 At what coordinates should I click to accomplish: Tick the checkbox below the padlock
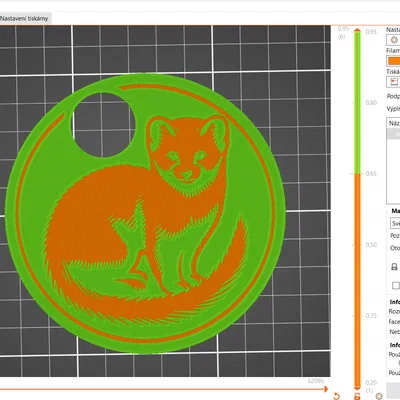pyautogui.click(x=396, y=286)
